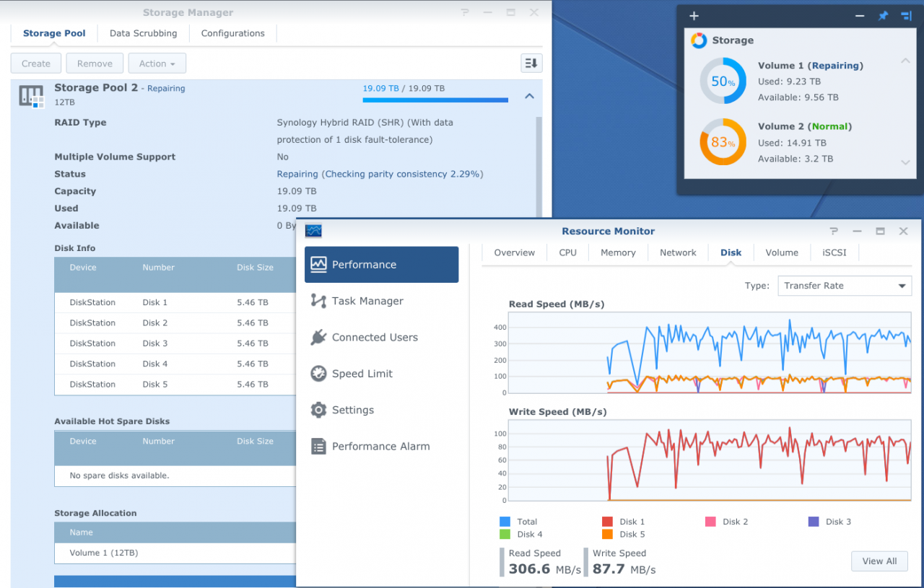Open the Transfer Rate type dropdown
924x588 pixels.
coord(845,286)
